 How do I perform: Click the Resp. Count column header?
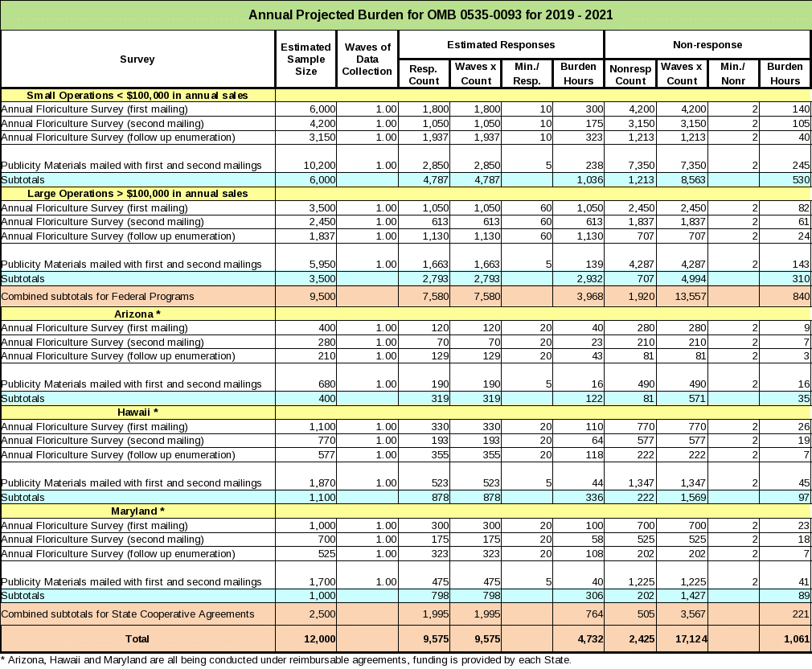(x=424, y=74)
